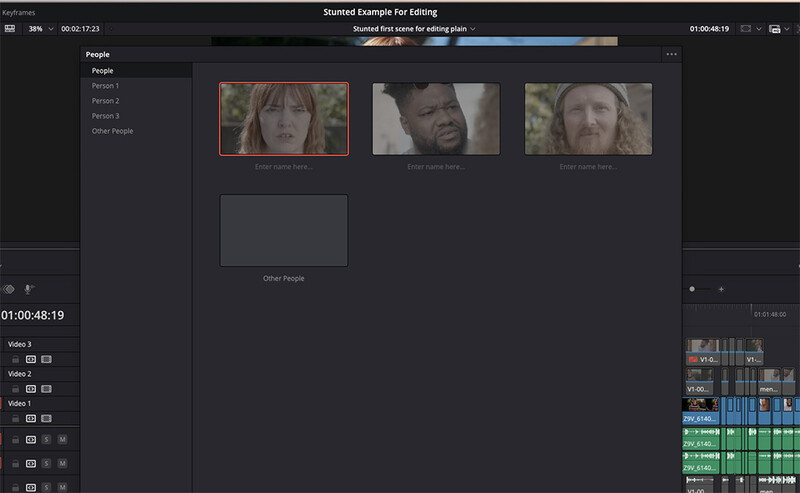The height and width of the screenshot is (493, 800).
Task: Toggle auto track selector on Video 1
Action: 31,418
